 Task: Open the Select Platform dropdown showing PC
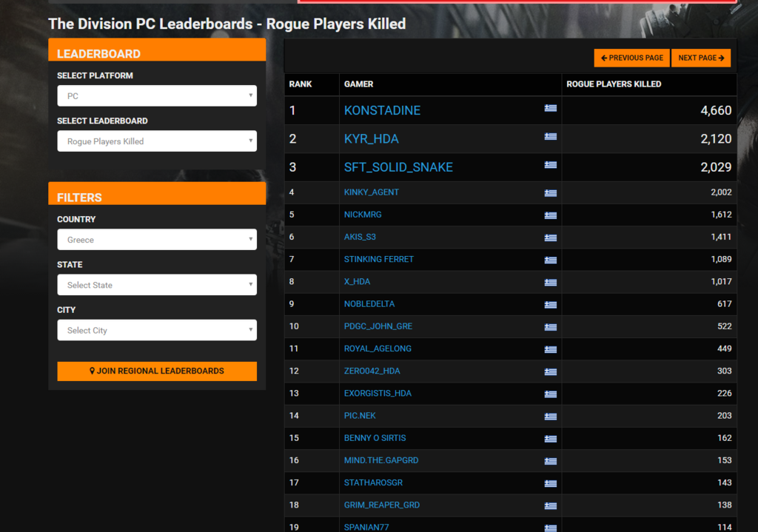coord(157,96)
